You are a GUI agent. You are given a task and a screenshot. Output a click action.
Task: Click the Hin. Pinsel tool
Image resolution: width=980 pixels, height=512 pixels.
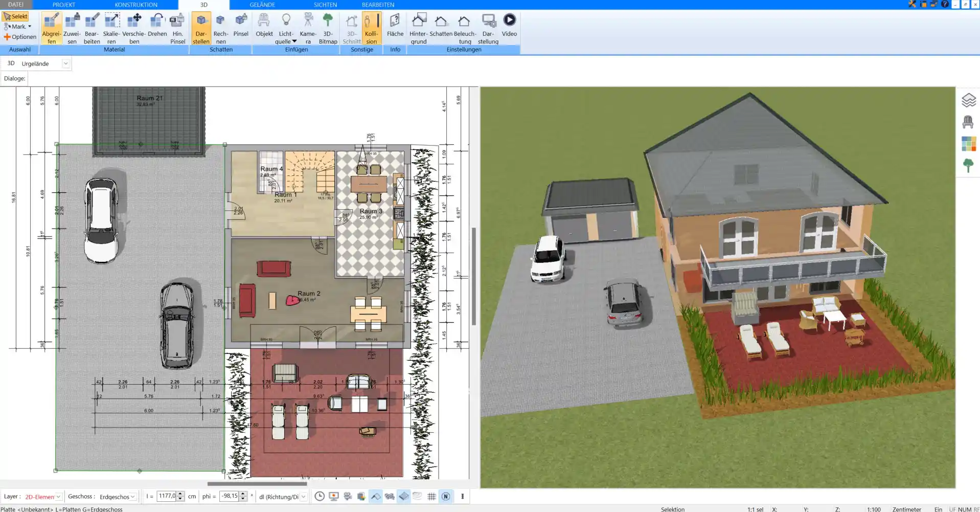177,29
